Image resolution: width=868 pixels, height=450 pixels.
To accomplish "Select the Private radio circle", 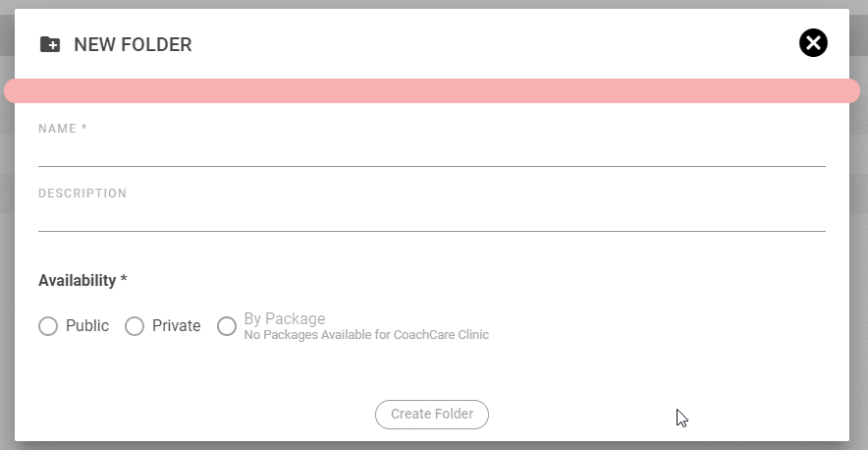I will coord(135,326).
